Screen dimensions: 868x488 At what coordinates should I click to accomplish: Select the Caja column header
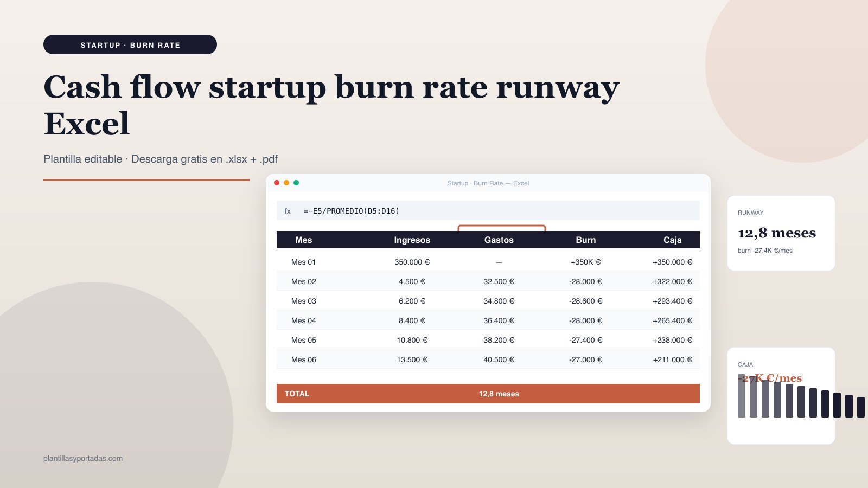tap(673, 240)
